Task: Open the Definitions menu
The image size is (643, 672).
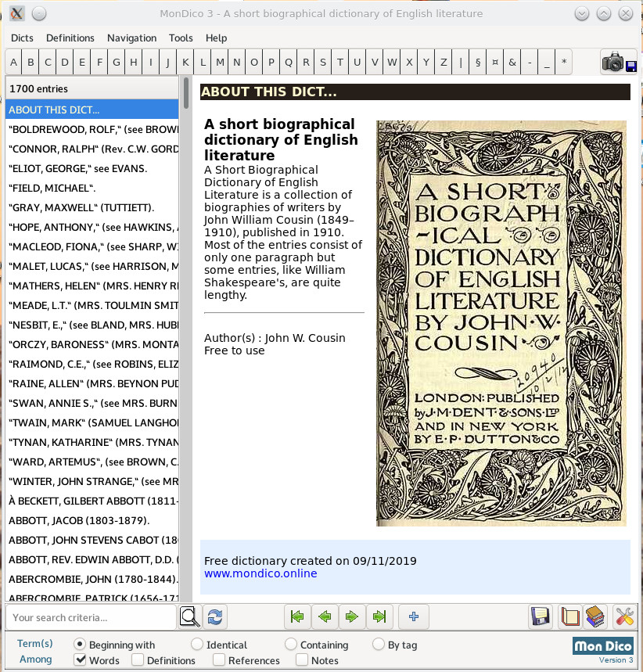Action: click(70, 38)
